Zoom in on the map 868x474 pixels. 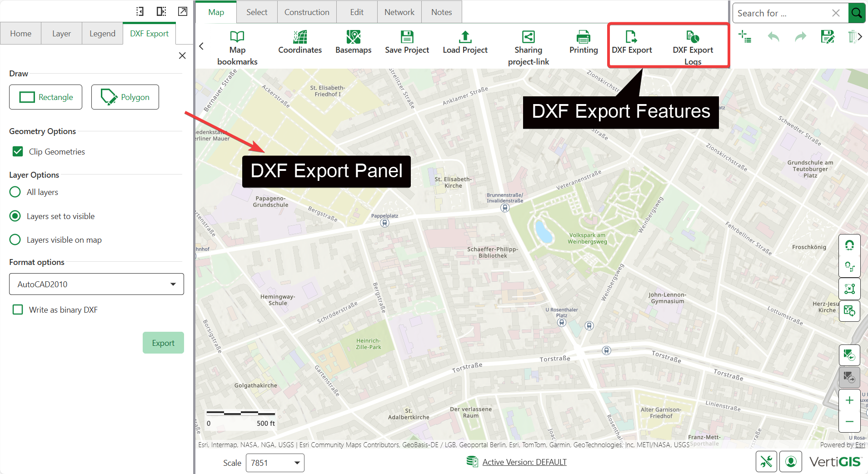click(849, 400)
